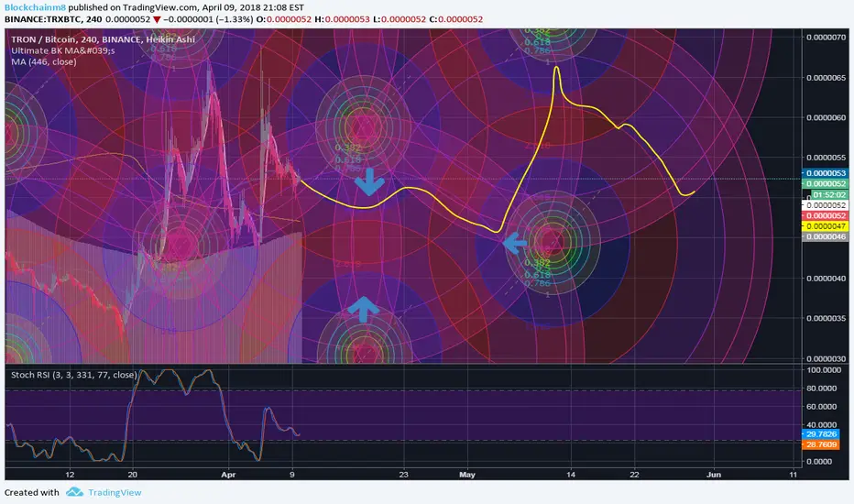
Task: Click the 0.0000065 price axis label
Action: pos(827,77)
